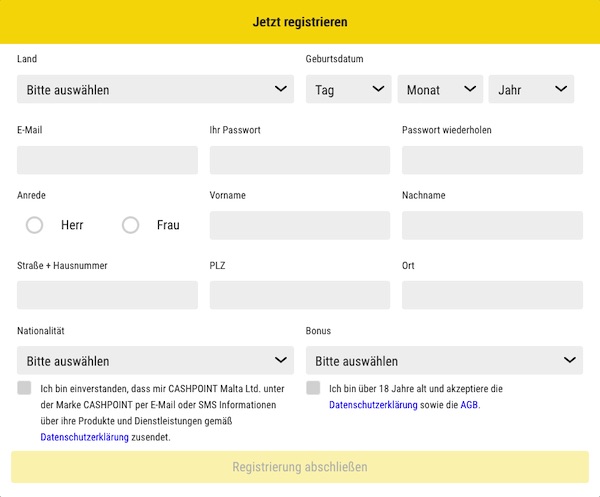Open the Land country dropdown
Image resolution: width=600 pixels, height=497 pixels.
tap(155, 89)
